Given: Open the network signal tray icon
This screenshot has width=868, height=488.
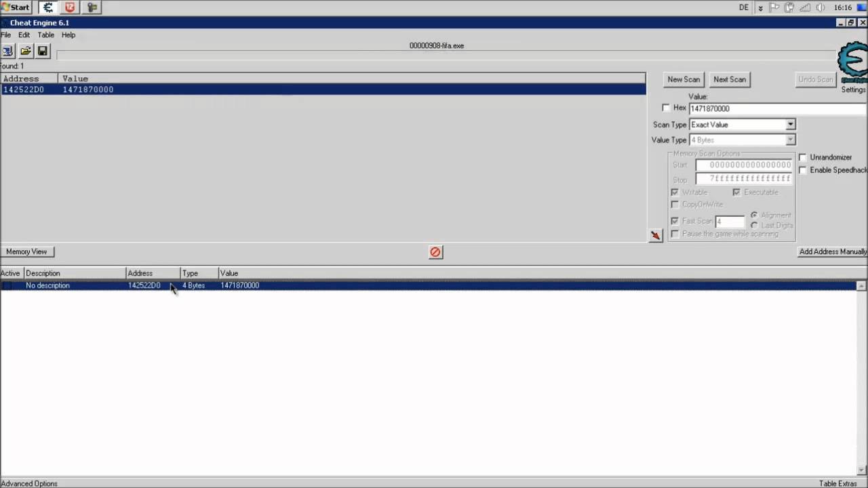Looking at the screenshot, I should 805,7.
